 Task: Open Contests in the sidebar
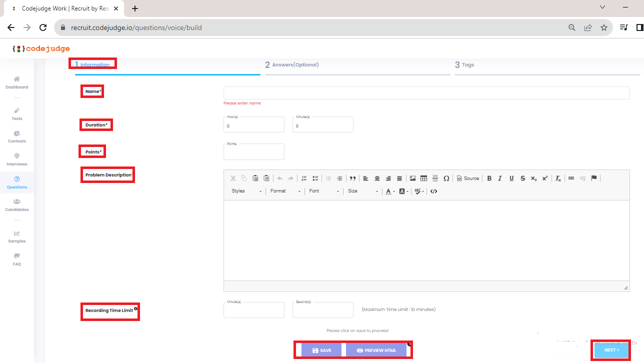coord(17,136)
